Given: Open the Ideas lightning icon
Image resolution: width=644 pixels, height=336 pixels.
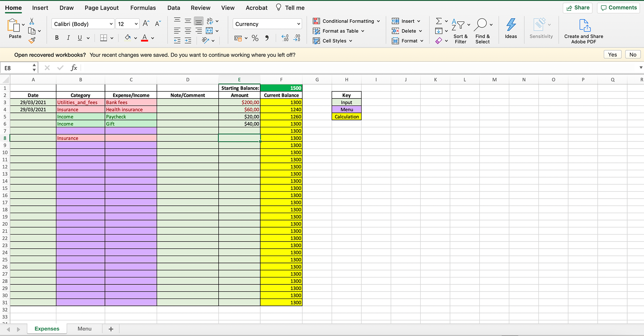Looking at the screenshot, I should coord(511,28).
